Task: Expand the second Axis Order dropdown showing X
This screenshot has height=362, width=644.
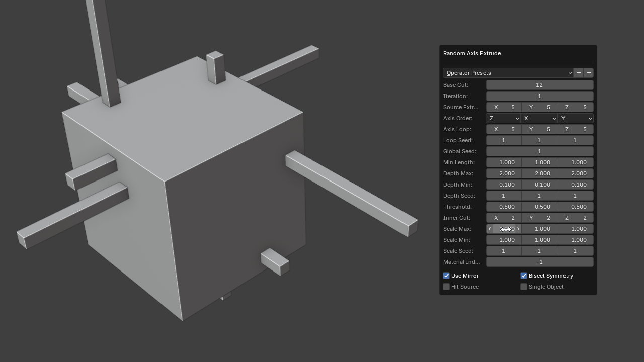Action: [x=539, y=118]
